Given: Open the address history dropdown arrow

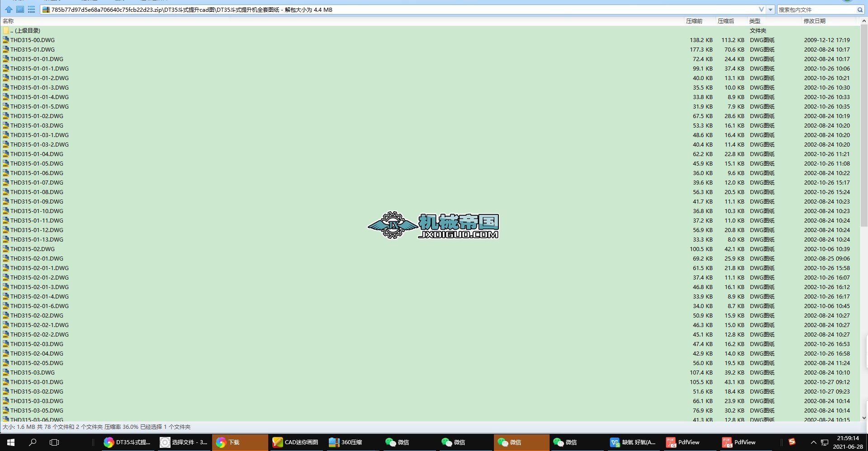Looking at the screenshot, I should [x=770, y=9].
